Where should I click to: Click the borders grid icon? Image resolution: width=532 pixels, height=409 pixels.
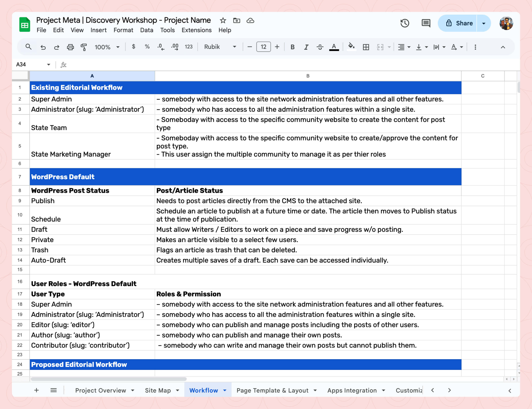366,47
